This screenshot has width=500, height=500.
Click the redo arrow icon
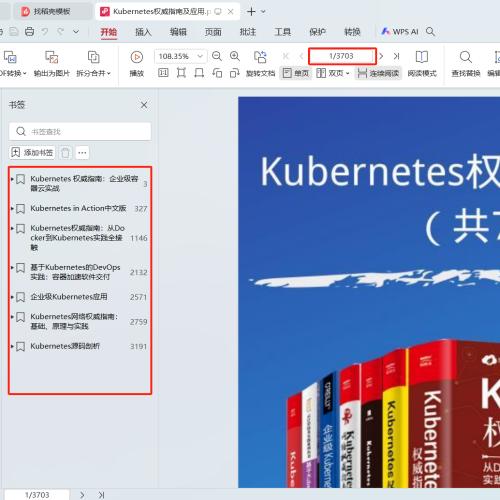tap(60, 32)
